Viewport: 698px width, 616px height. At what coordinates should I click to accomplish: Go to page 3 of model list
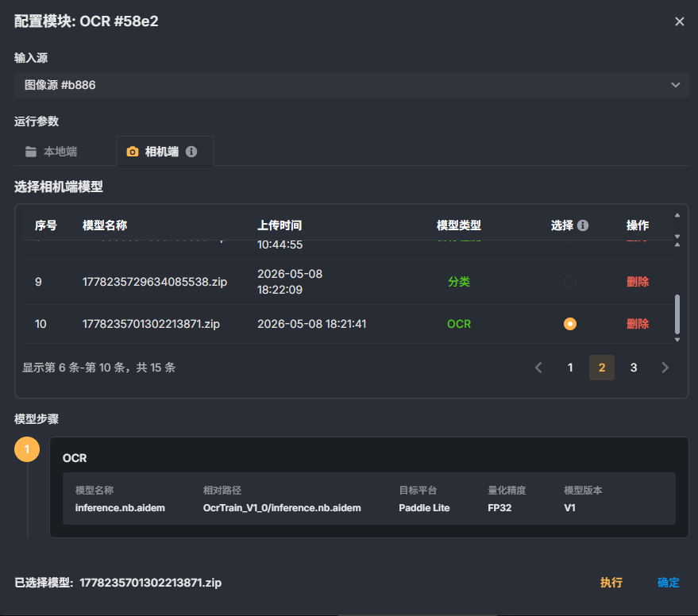634,368
